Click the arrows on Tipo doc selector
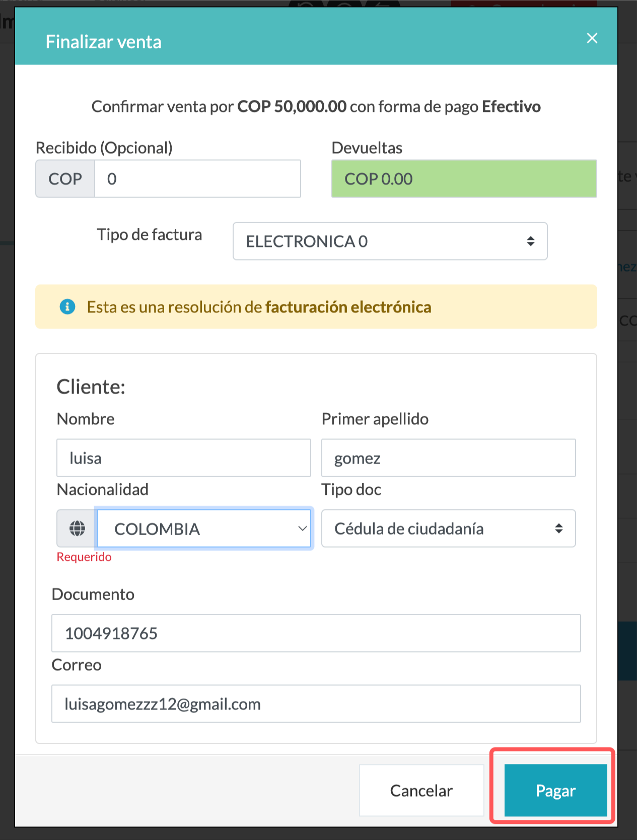The width and height of the screenshot is (637, 840). 558,528
